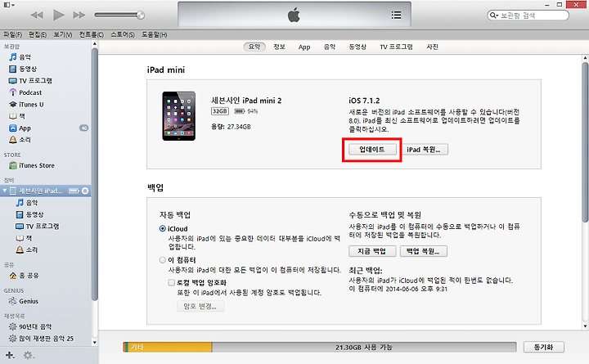Open the 컨트롤(C) menu
This screenshot has width=589, height=364.
92,34
